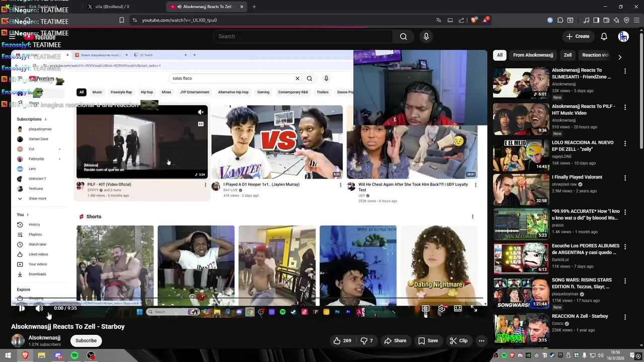The image size is (644, 362).
Task: Open the SONGWARS thumbnail with duration 1:21:44
Action: click(521, 292)
